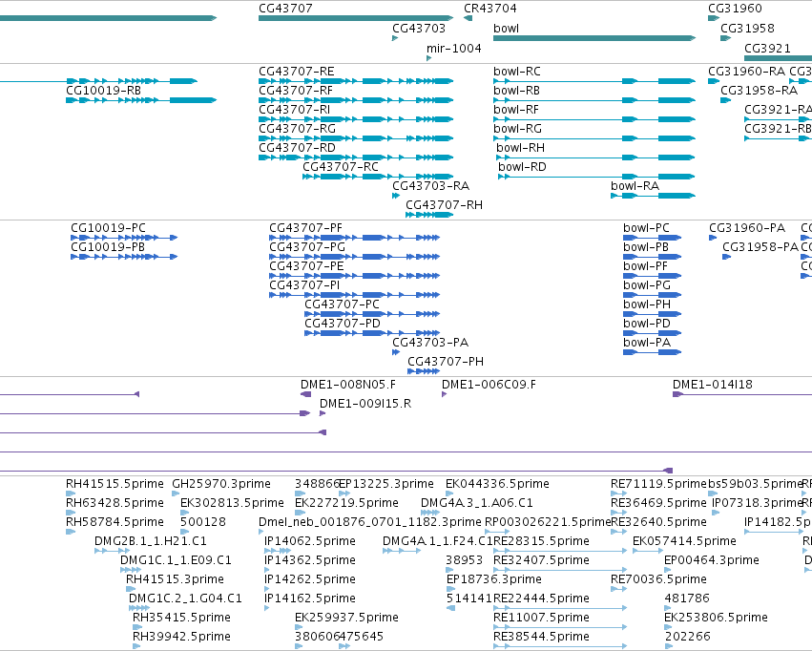Click the bowl-PC protein label

tap(646, 228)
